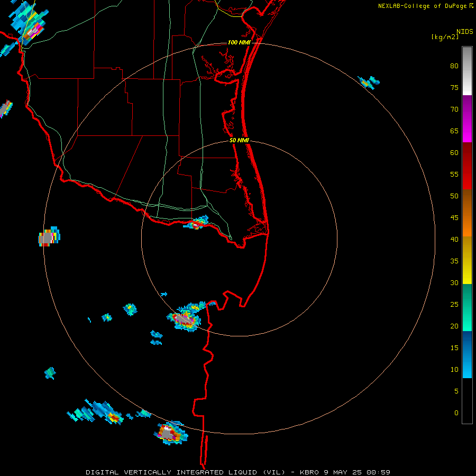Click the 100 NMI range ring label

(239, 42)
